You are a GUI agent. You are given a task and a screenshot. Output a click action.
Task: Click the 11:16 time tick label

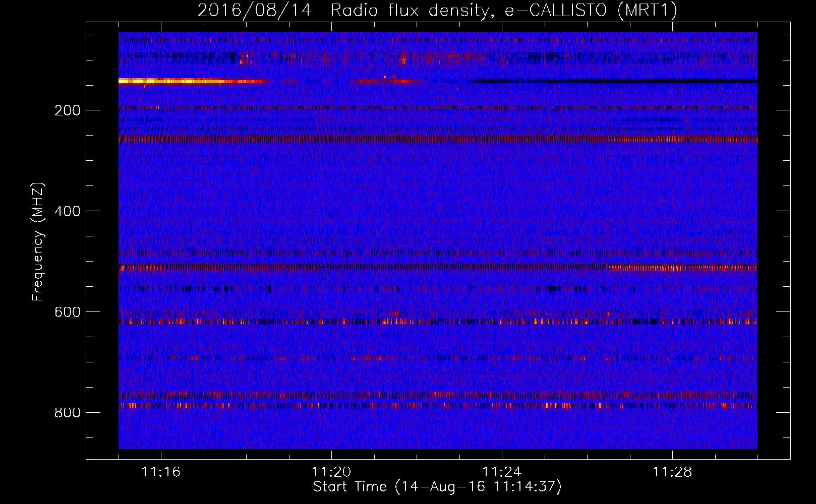click(161, 472)
